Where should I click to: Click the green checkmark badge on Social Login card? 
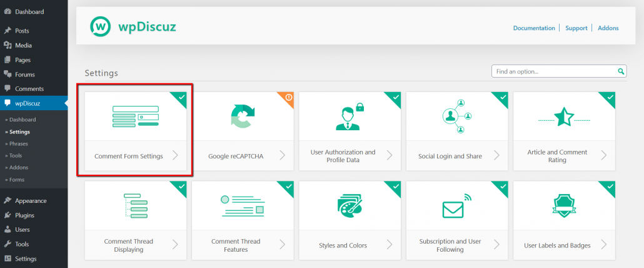503,97
